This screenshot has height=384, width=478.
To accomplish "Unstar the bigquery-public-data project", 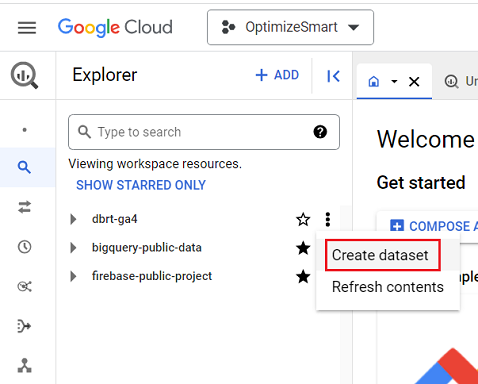I will (303, 248).
